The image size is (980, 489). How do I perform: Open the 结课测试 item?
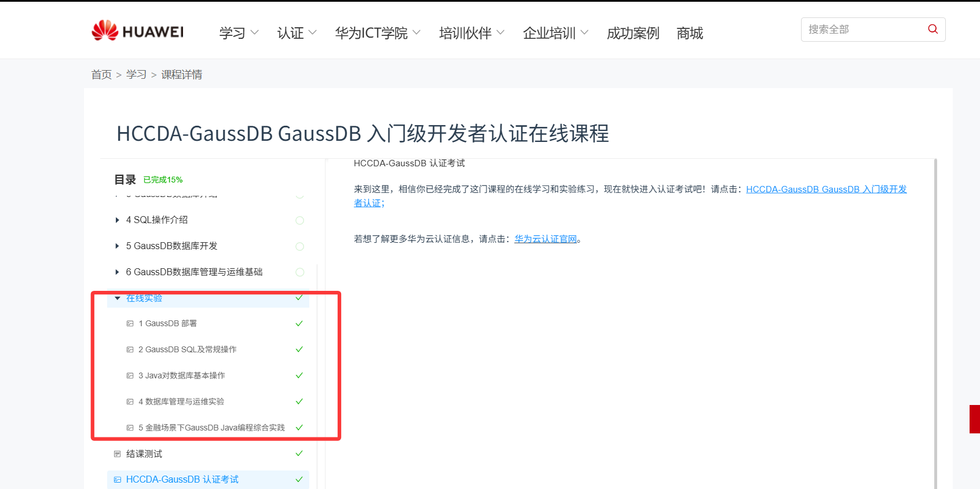[x=144, y=454]
